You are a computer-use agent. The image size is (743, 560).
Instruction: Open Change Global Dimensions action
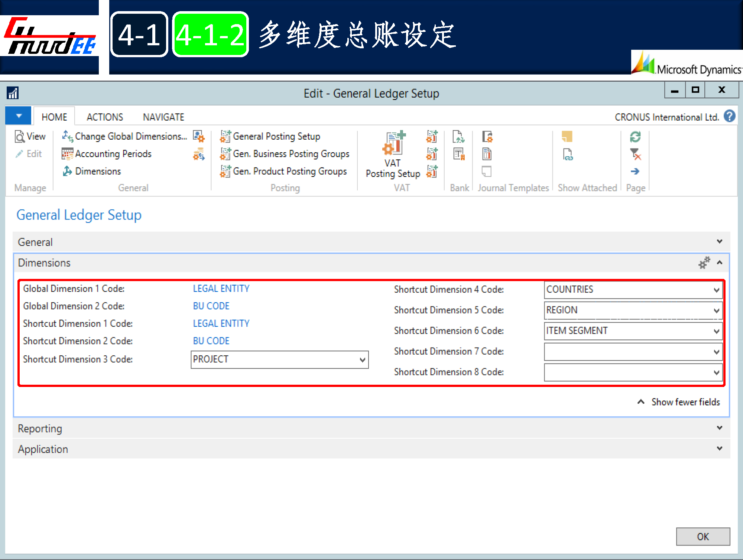pos(130,137)
